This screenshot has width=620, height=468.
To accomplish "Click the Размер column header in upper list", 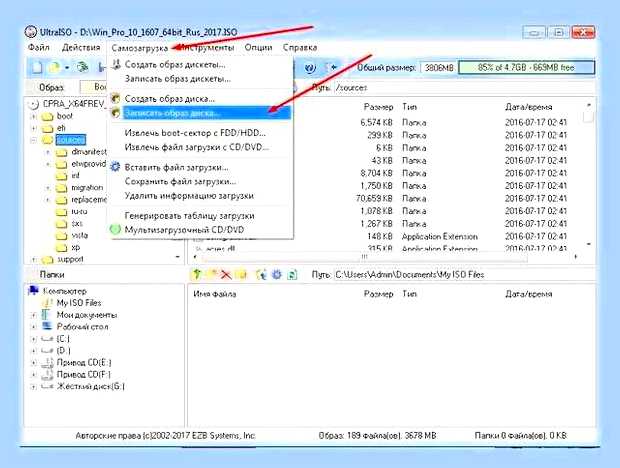I will tap(378, 107).
